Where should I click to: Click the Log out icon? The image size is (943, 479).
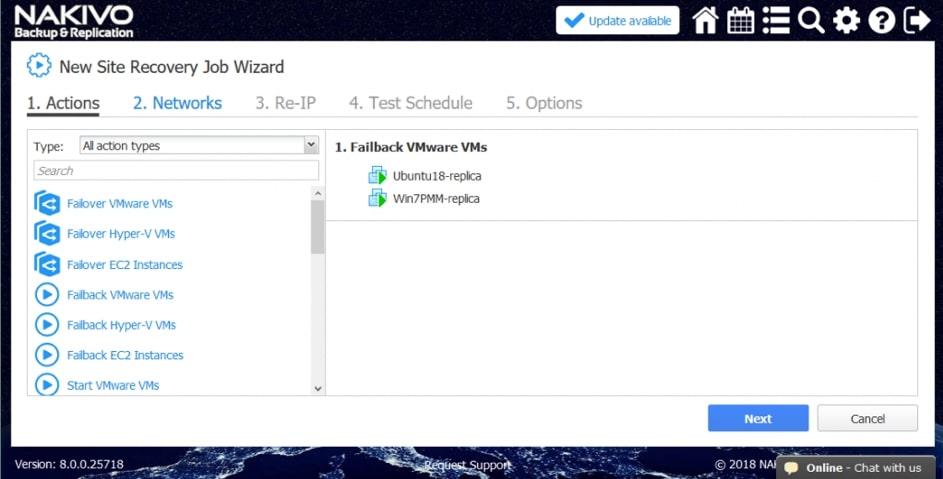coord(916,21)
